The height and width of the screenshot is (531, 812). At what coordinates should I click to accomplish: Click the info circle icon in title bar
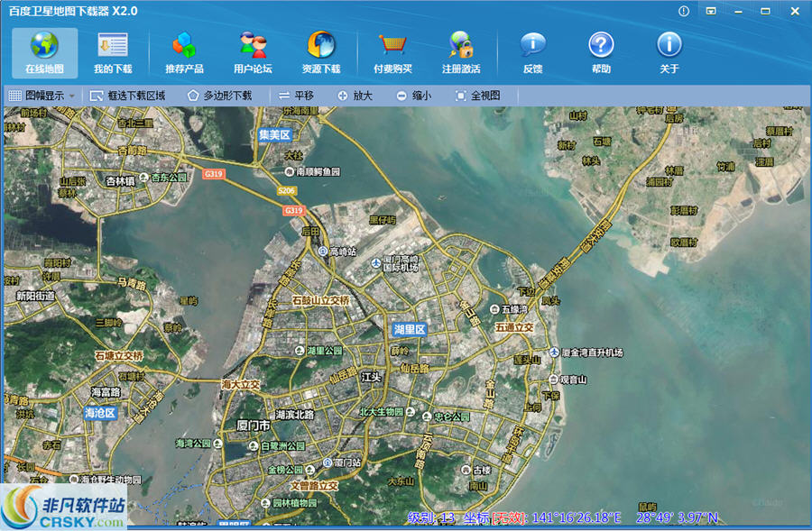coord(684,11)
